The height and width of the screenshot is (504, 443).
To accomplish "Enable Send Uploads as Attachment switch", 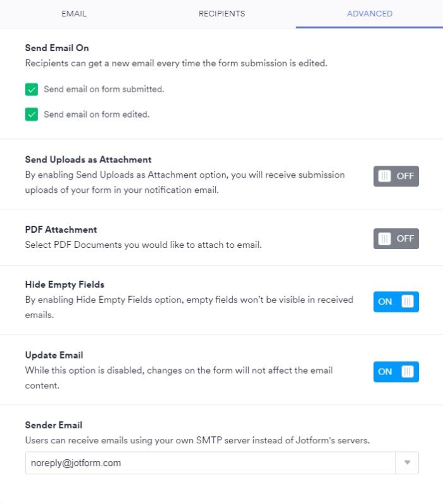I will 396,176.
